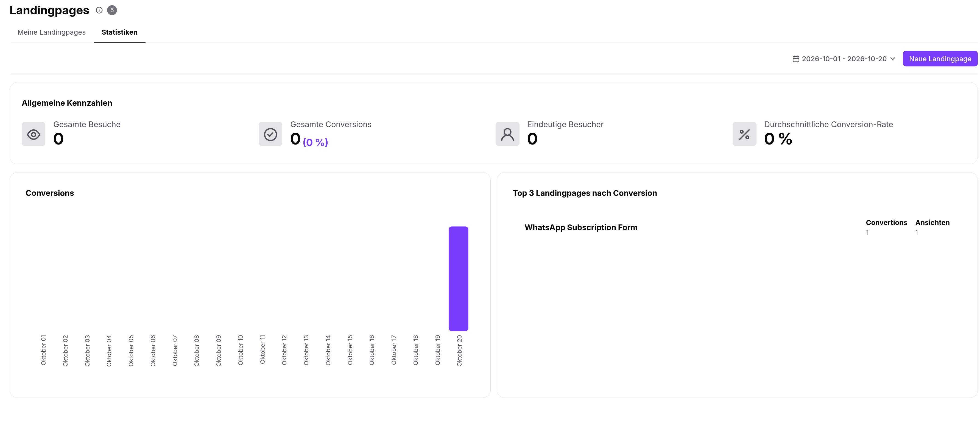This screenshot has width=980, height=428.
Task: Click the Gesamte Conversions label
Action: [x=331, y=125]
